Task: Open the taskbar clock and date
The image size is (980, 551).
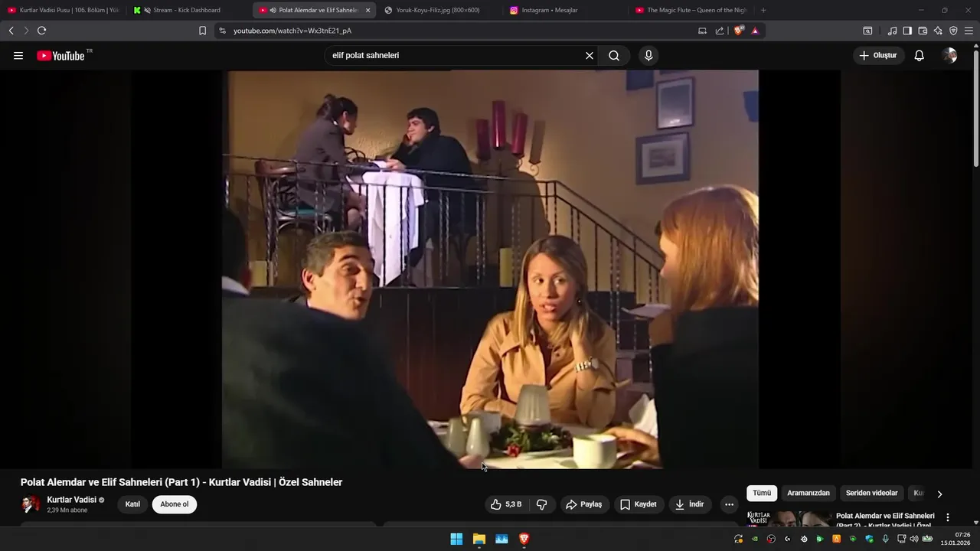Action: point(956,539)
